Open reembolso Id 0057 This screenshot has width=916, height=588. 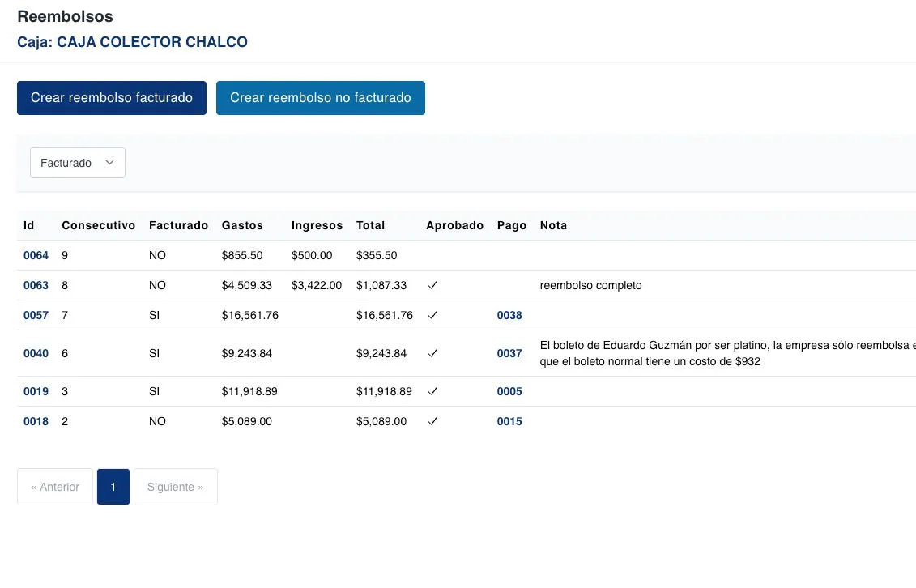(36, 315)
